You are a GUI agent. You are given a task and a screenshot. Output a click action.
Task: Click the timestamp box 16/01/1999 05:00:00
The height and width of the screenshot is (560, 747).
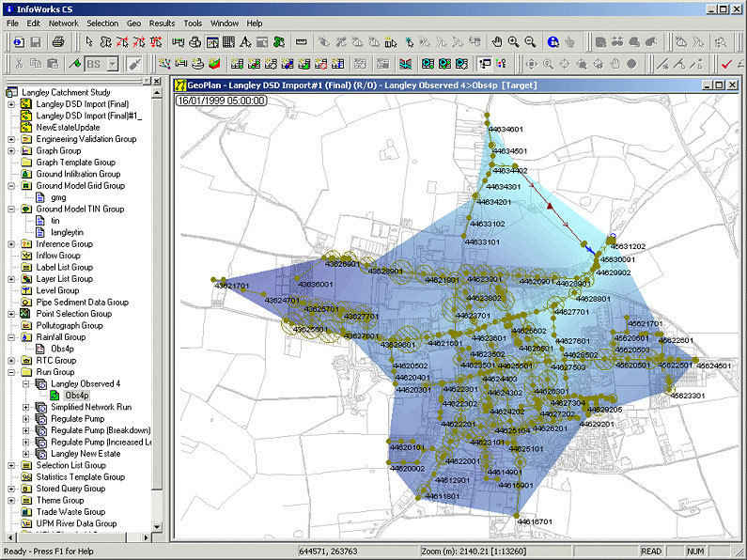pyautogui.click(x=221, y=101)
